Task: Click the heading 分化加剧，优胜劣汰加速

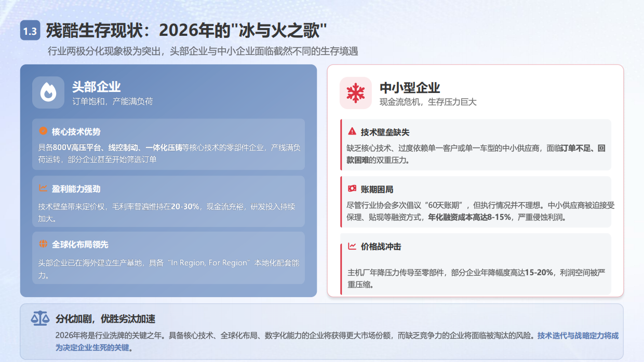Action: tap(105, 319)
